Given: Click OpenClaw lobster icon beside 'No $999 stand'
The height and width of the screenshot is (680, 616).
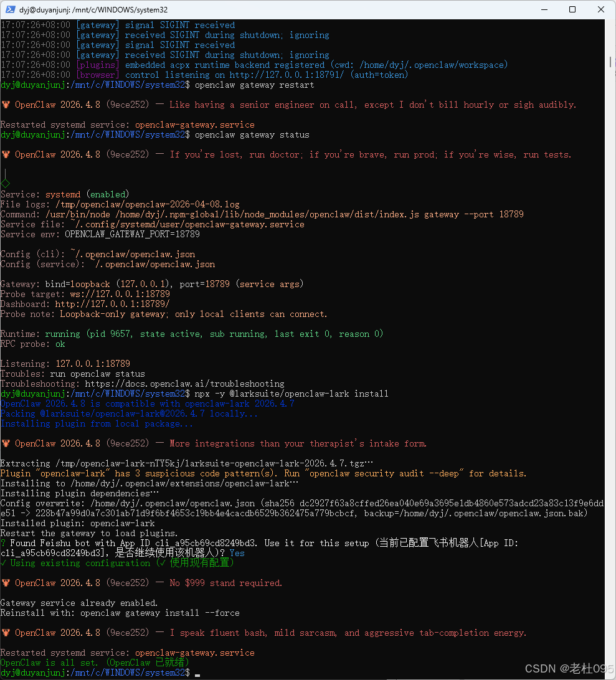Looking at the screenshot, I should coord(6,583).
